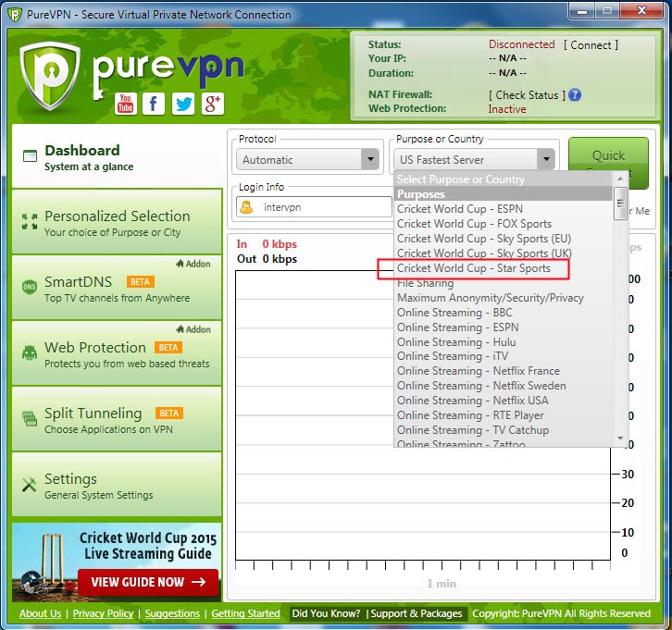Select Online Streaming - TV Catchup
The width and height of the screenshot is (672, 630).
pyautogui.click(x=504, y=430)
